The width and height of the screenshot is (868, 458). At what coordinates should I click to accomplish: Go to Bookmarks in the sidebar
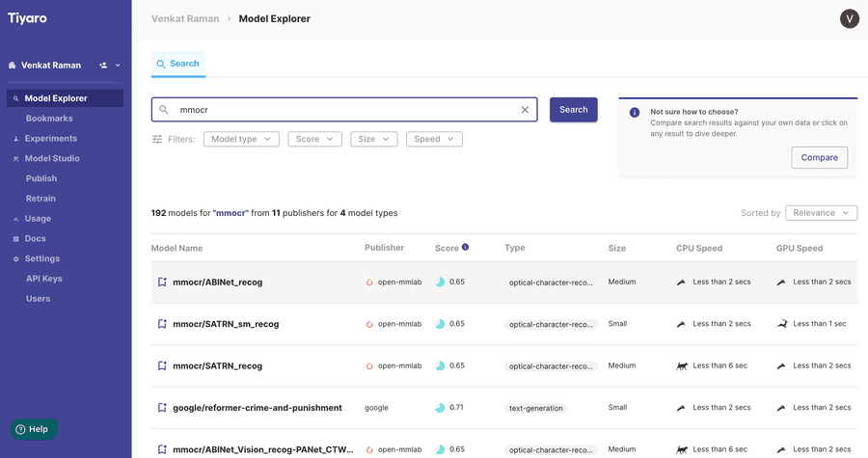(49, 119)
